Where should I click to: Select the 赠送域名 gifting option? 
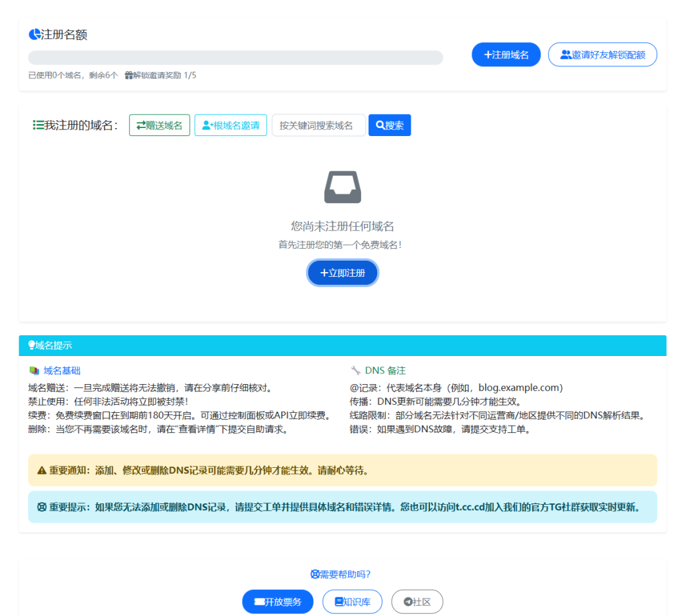(159, 125)
